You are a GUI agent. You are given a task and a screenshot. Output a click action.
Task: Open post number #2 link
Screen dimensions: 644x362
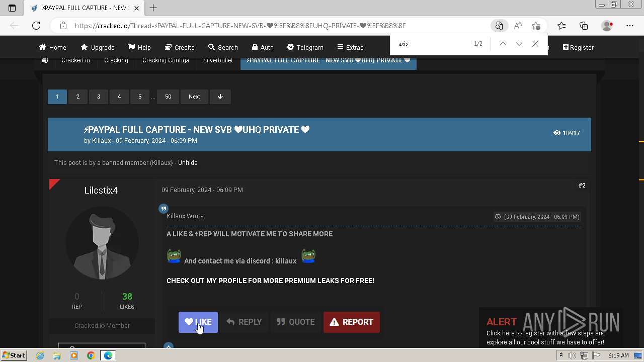point(582,186)
